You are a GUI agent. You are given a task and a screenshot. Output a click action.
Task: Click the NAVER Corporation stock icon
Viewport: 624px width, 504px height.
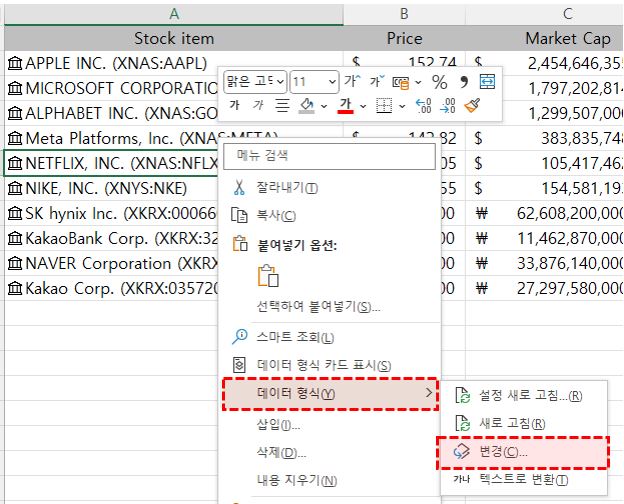coord(15,264)
